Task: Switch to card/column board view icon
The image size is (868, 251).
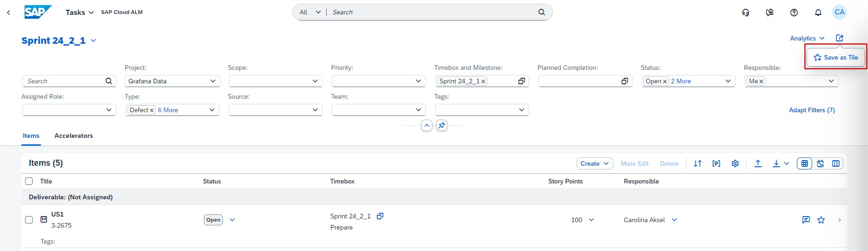Action: [x=836, y=163]
